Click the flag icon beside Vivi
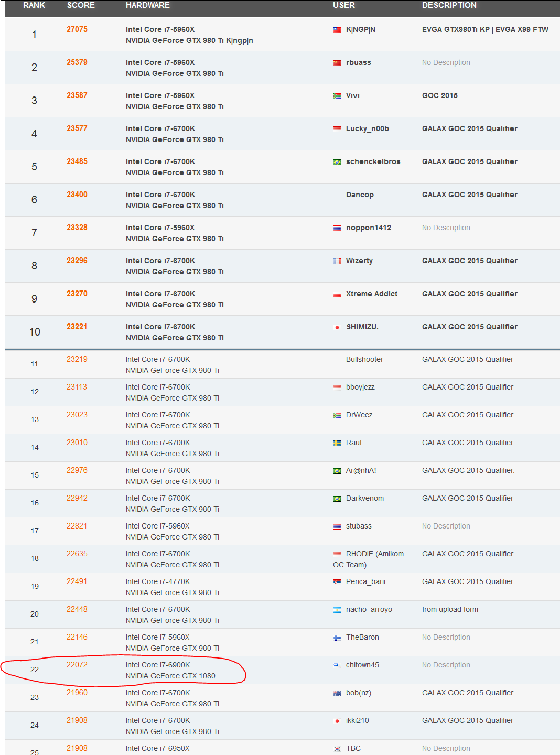The width and height of the screenshot is (560, 755). 337,96
